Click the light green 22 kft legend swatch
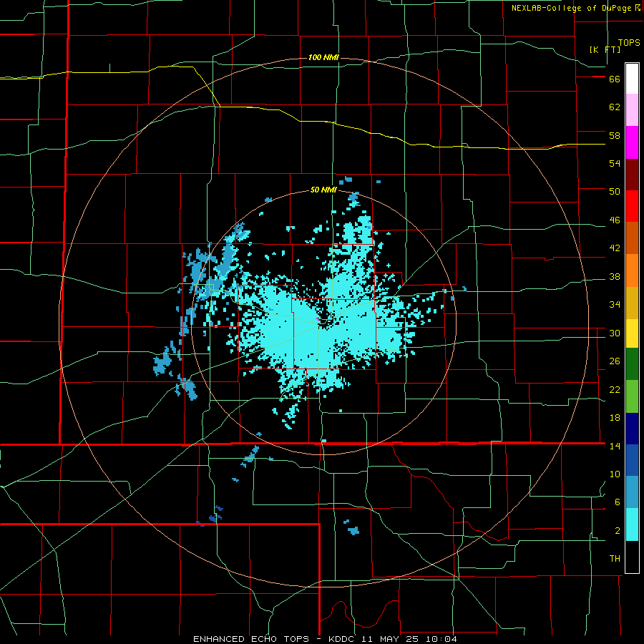Image resolution: width=644 pixels, height=644 pixels. [632, 396]
